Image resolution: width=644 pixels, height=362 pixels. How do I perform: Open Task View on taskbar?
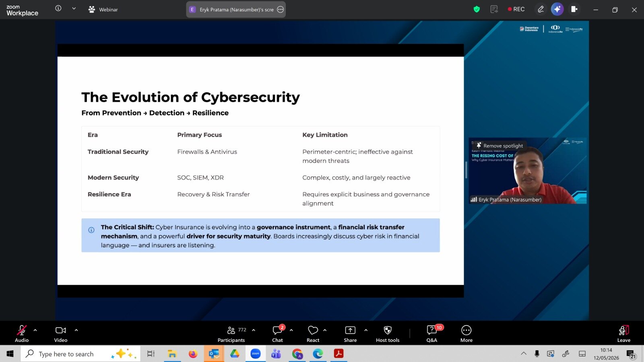coord(151,354)
